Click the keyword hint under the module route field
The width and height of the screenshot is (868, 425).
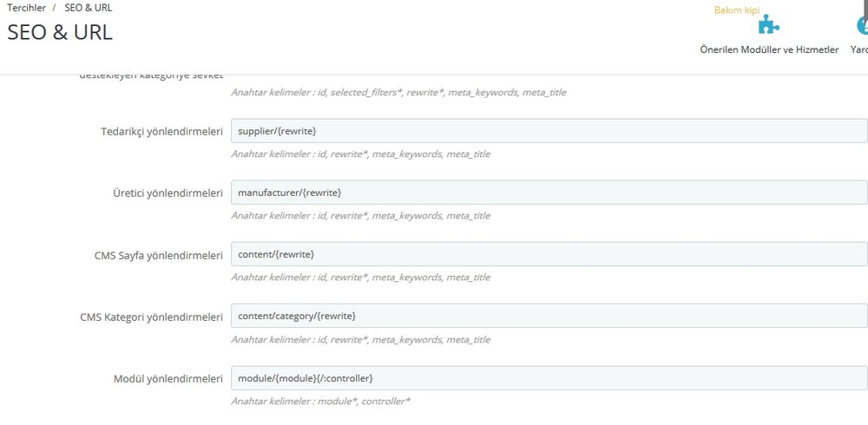[320, 402]
